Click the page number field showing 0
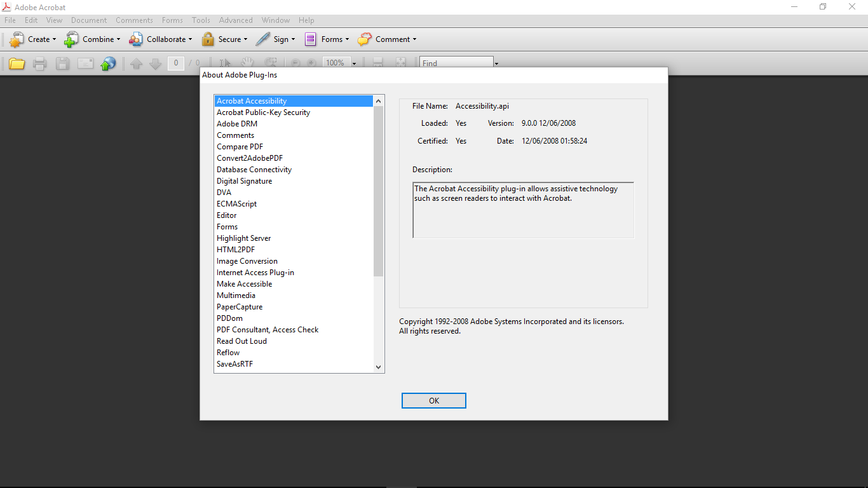The height and width of the screenshot is (488, 868). (176, 63)
